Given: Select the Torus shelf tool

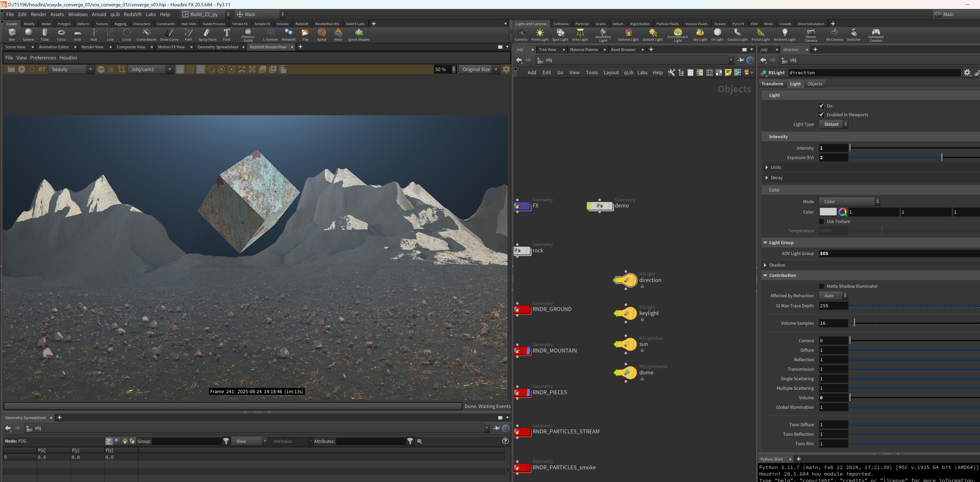Looking at the screenshot, I should point(61,35).
